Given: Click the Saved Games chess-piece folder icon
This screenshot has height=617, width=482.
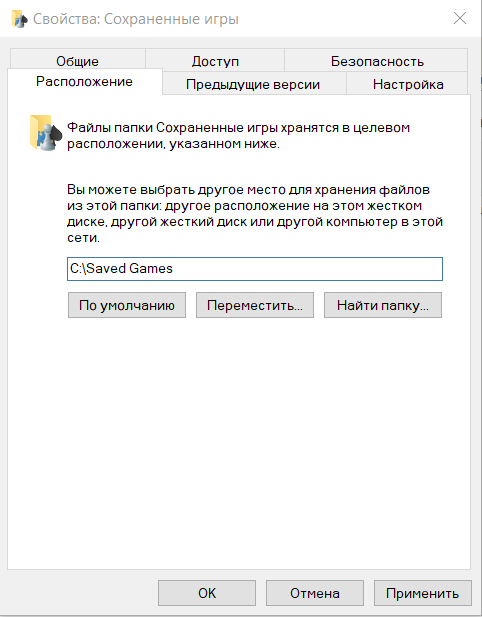Looking at the screenshot, I should point(46,133).
